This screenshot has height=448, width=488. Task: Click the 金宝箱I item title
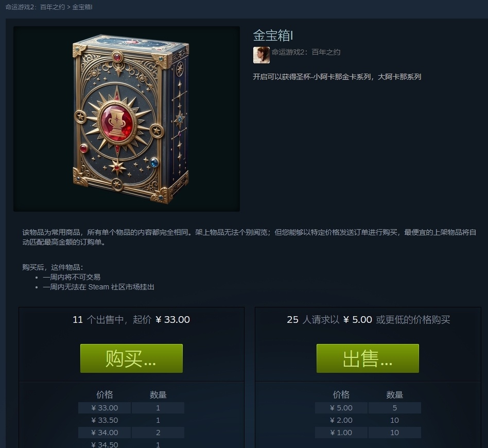point(273,35)
